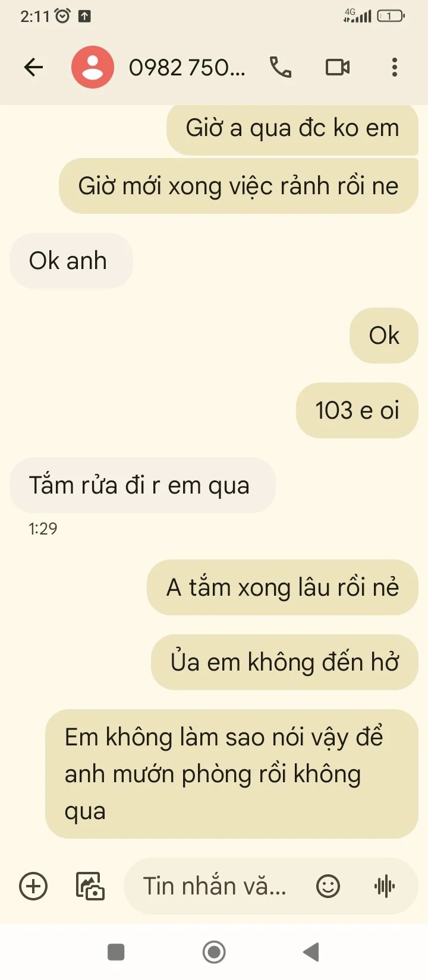This screenshot has width=428, height=980.
Task: Tap the "A tắm xong lâu rồi nè" message
Action: (282, 587)
